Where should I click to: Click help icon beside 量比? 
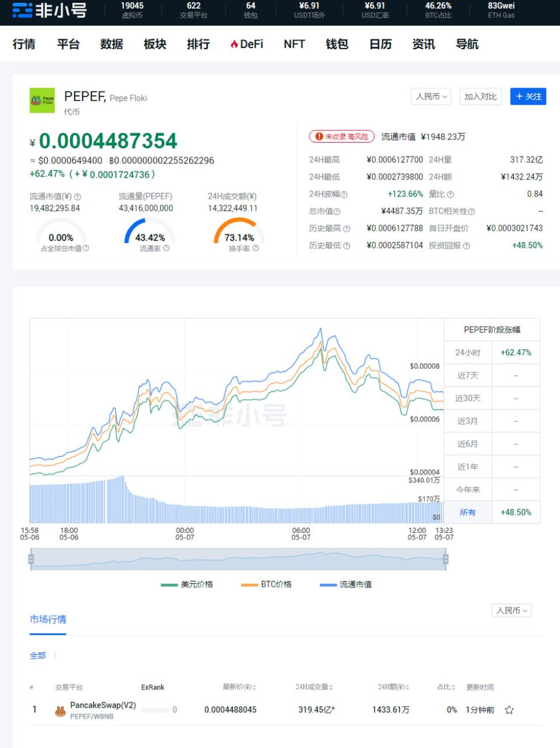click(450, 194)
